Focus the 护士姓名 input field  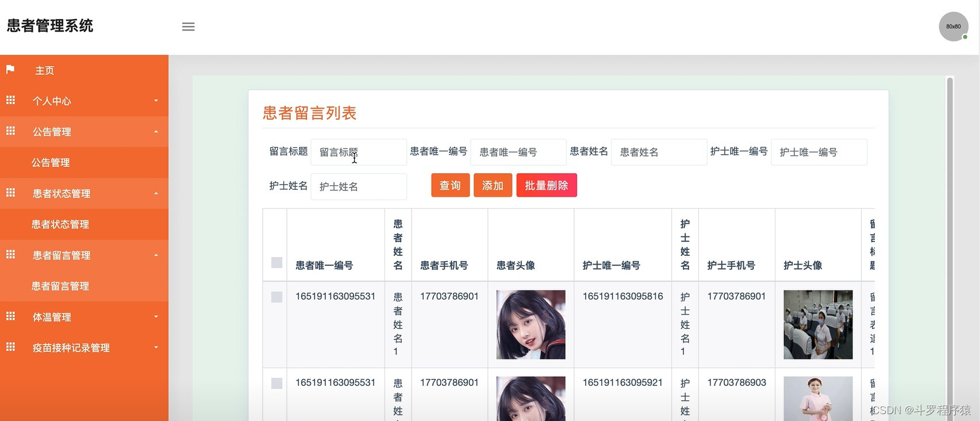359,186
